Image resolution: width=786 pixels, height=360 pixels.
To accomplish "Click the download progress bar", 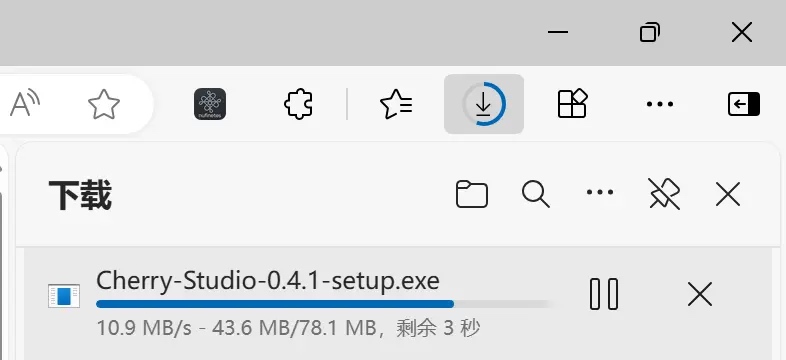I will (x=326, y=303).
